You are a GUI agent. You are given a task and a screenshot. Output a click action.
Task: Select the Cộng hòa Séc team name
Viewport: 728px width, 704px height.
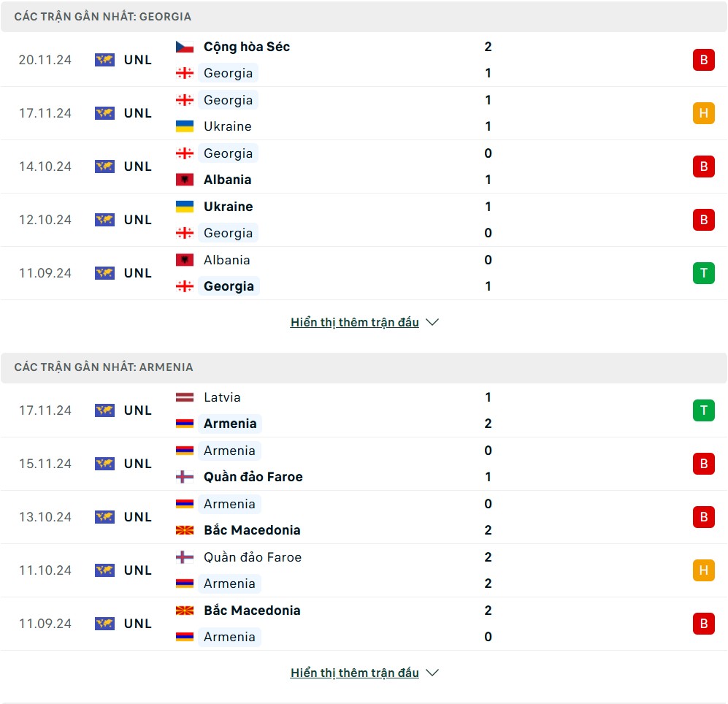[x=247, y=47]
